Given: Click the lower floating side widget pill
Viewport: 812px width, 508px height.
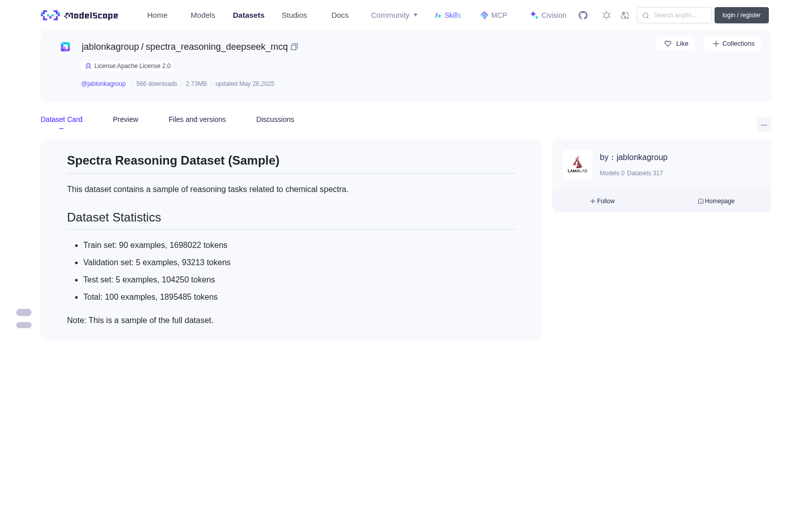Looking at the screenshot, I should 24,325.
